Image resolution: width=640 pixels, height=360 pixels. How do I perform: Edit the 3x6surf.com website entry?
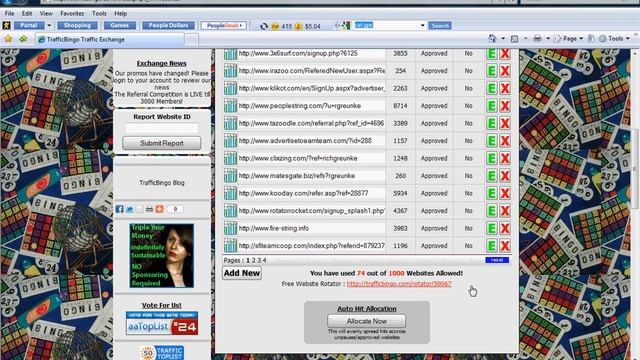(x=492, y=53)
